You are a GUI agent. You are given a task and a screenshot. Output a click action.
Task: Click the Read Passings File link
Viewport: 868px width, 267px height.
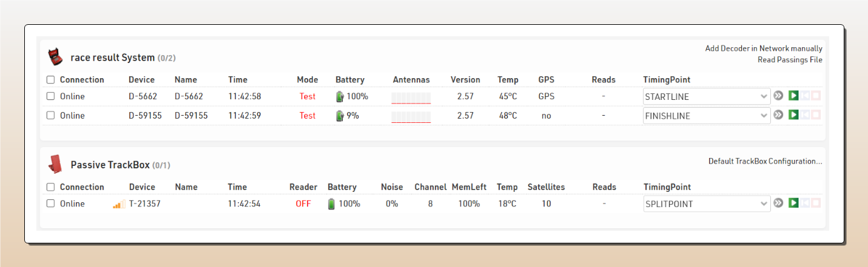click(790, 59)
